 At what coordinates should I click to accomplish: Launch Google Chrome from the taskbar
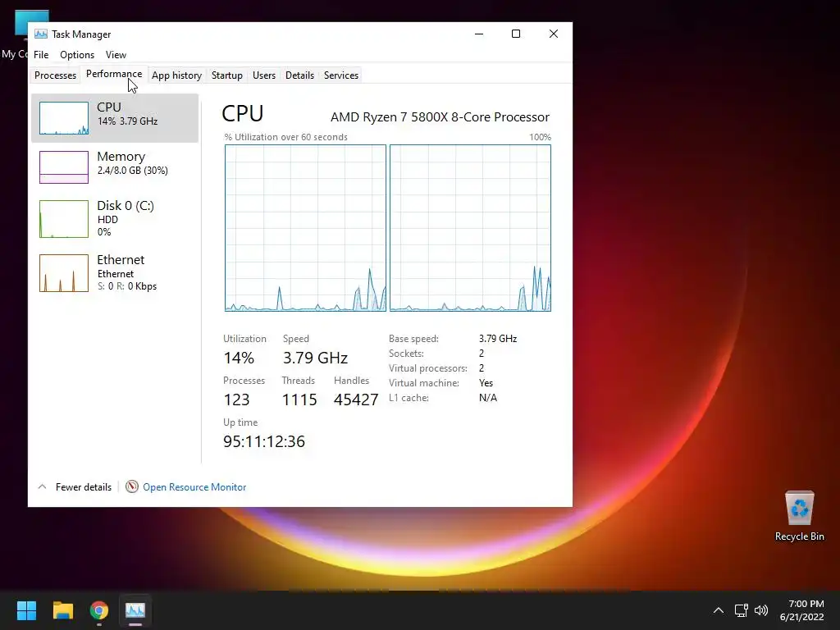point(99,610)
